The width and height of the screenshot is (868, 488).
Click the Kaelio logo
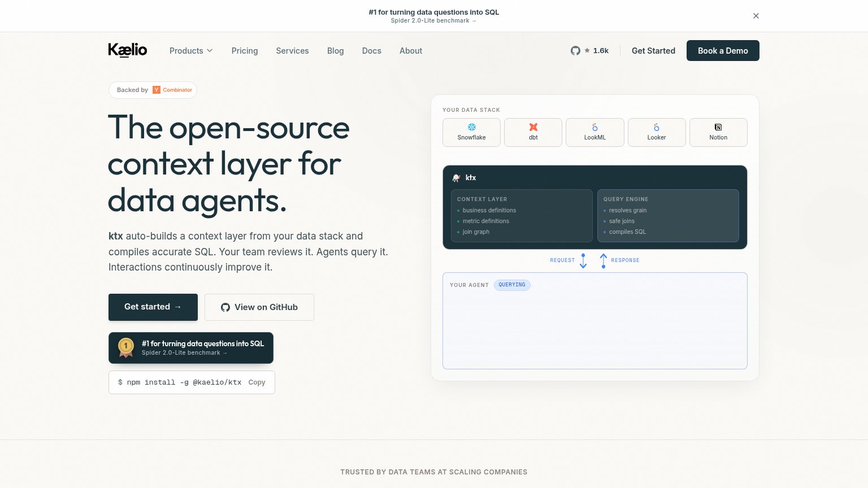[x=128, y=50]
